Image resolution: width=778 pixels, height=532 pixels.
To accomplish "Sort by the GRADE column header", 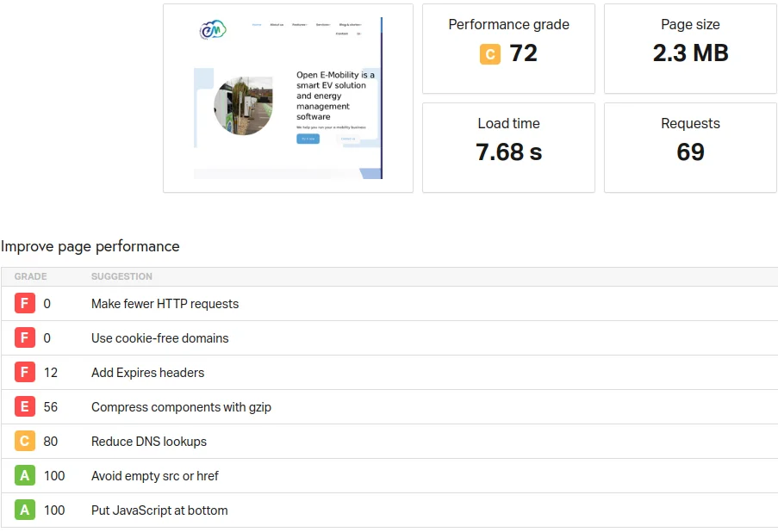I will tap(31, 276).
